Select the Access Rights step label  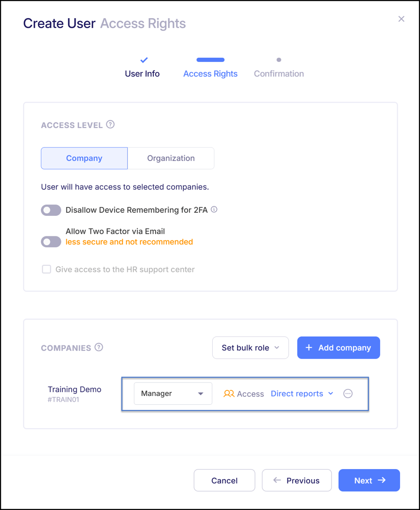210,74
